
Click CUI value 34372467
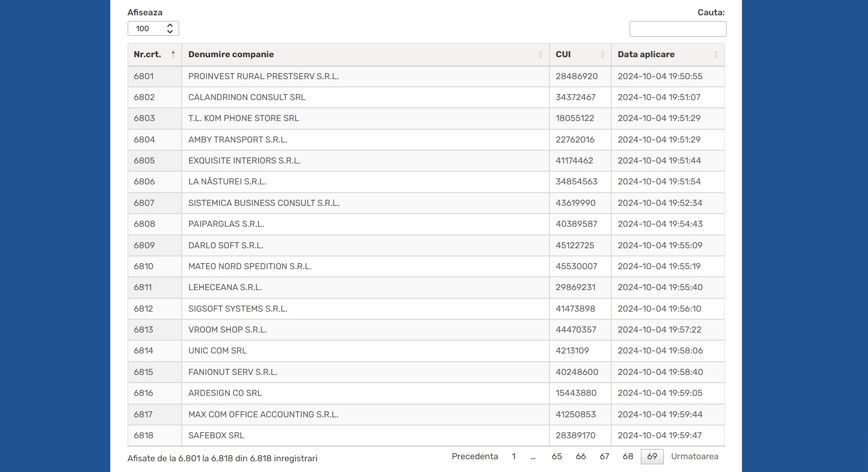[x=575, y=98]
